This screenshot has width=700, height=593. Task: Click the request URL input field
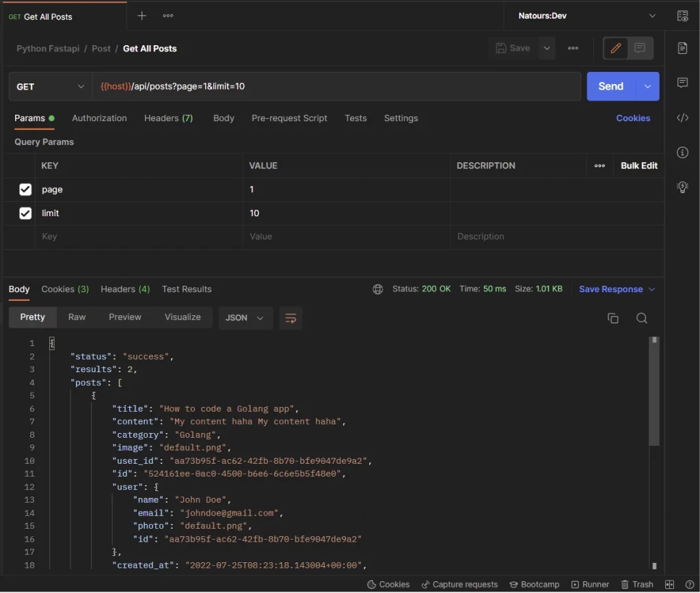point(342,86)
